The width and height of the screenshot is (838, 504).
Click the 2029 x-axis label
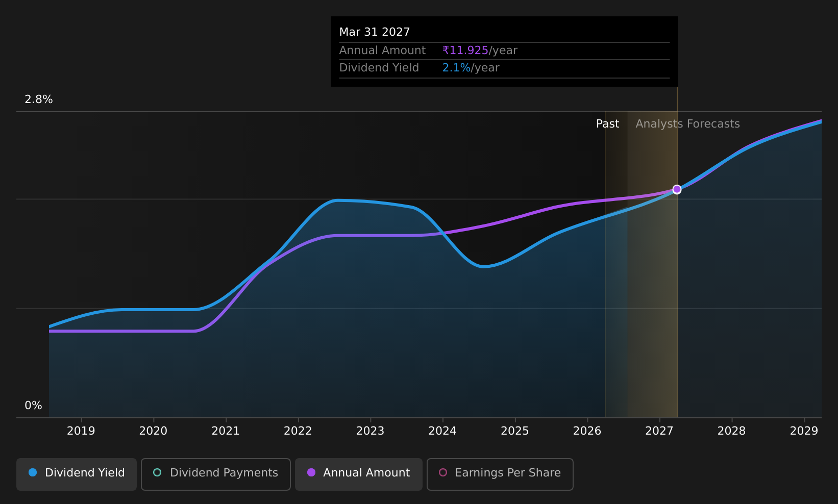(x=804, y=431)
